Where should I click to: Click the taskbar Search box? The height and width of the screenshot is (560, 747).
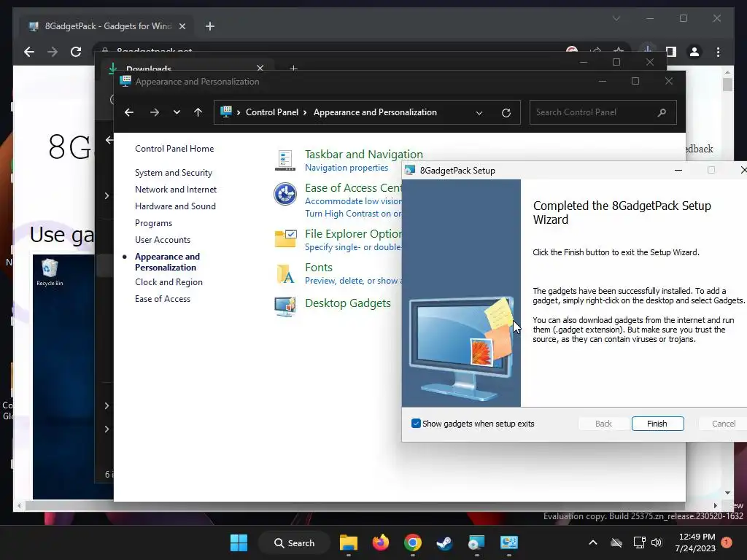pos(295,542)
